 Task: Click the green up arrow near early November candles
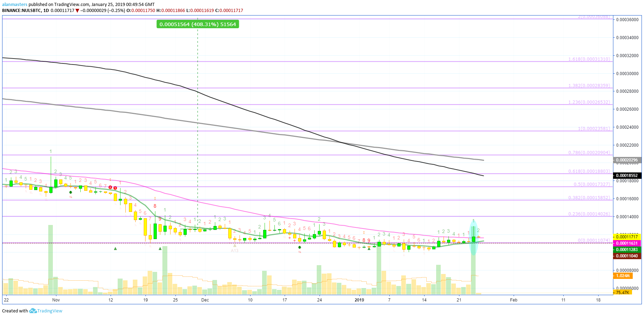[x=71, y=192]
